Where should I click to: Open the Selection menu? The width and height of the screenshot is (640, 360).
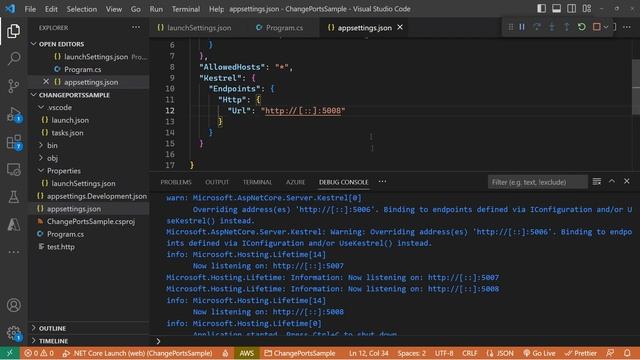tap(82, 9)
